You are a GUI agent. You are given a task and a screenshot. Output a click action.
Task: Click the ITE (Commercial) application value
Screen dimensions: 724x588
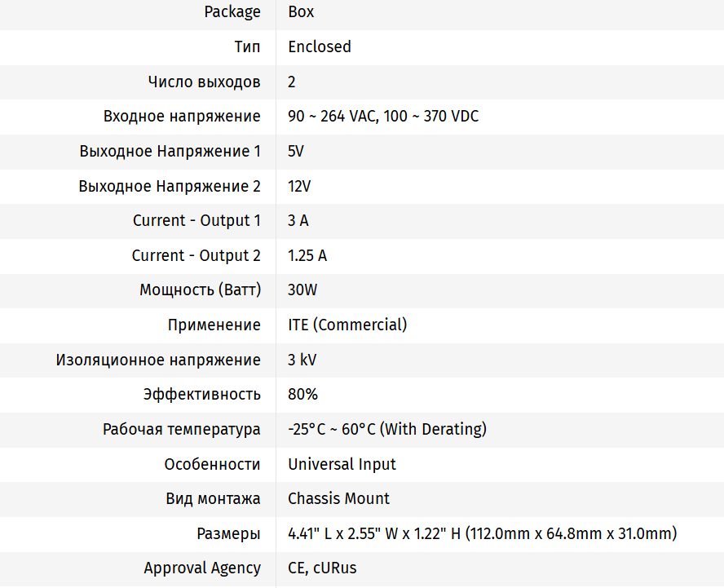point(347,325)
